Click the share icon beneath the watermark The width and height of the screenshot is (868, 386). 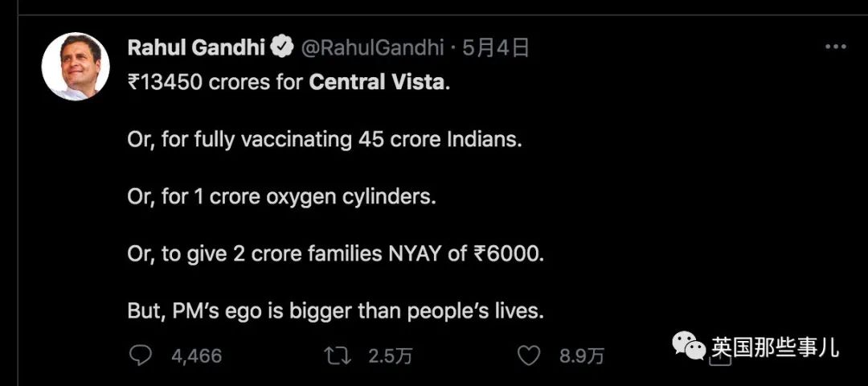(720, 360)
